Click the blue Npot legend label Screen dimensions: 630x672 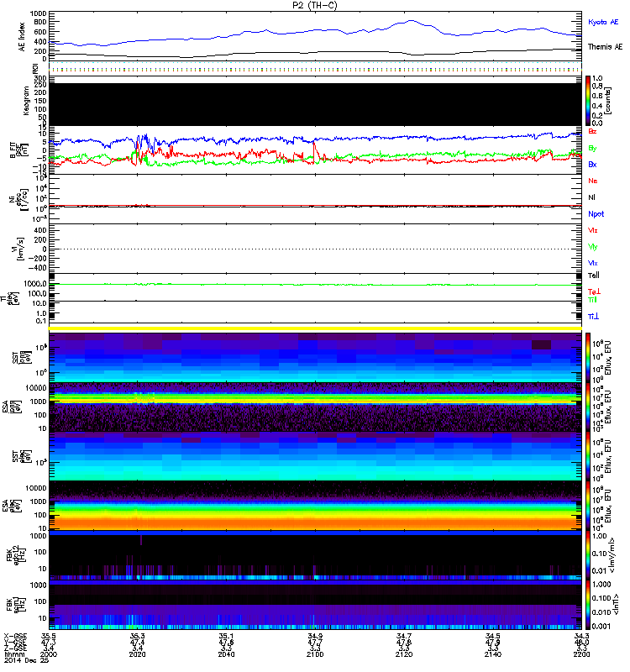point(596,214)
